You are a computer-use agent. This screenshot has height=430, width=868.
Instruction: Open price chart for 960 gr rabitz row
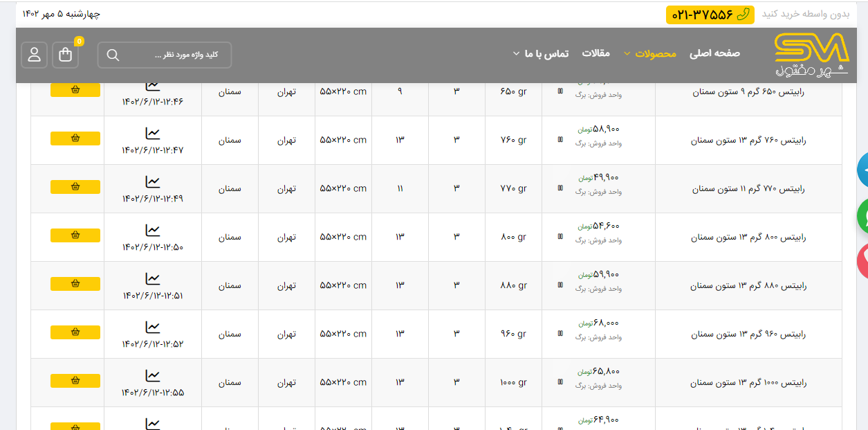[x=152, y=328]
